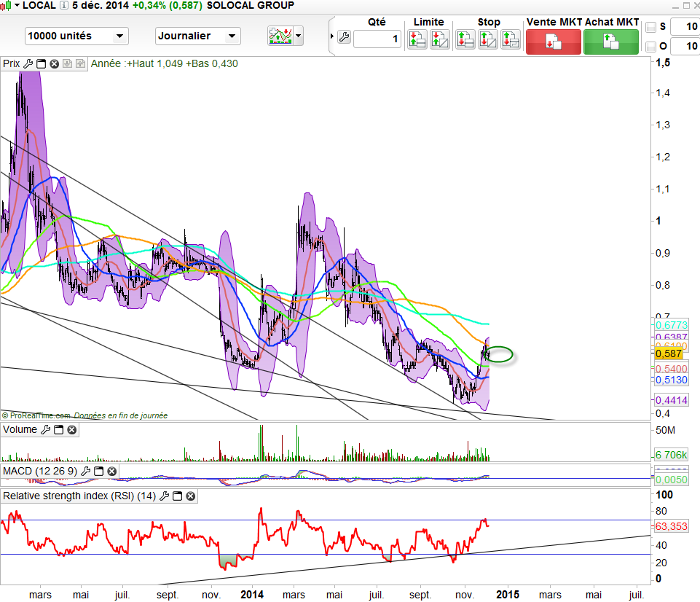This screenshot has width=700, height=602.
Task: Maximize the MACD panel
Action: 98,471
